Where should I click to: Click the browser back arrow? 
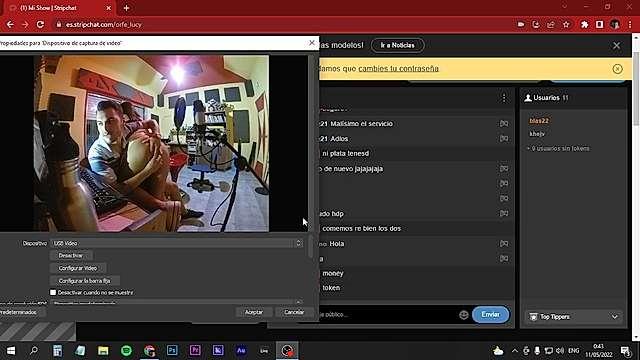click(10, 24)
